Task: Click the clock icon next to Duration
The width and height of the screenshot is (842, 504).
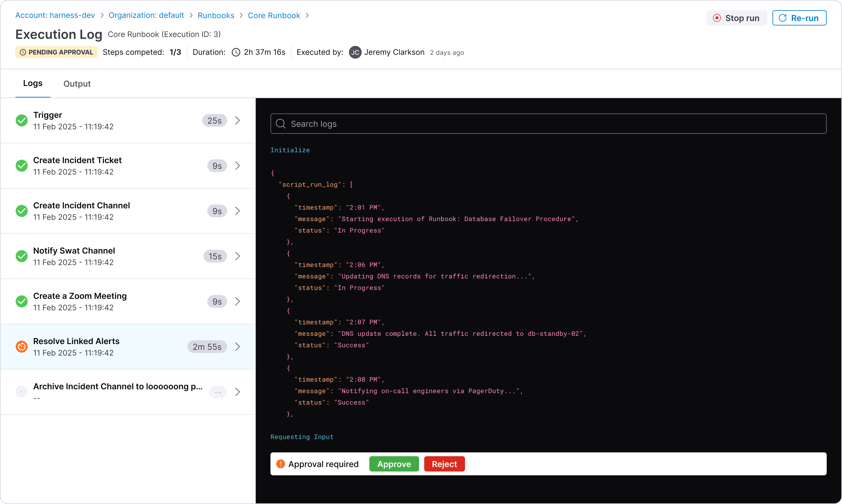Action: 236,52
